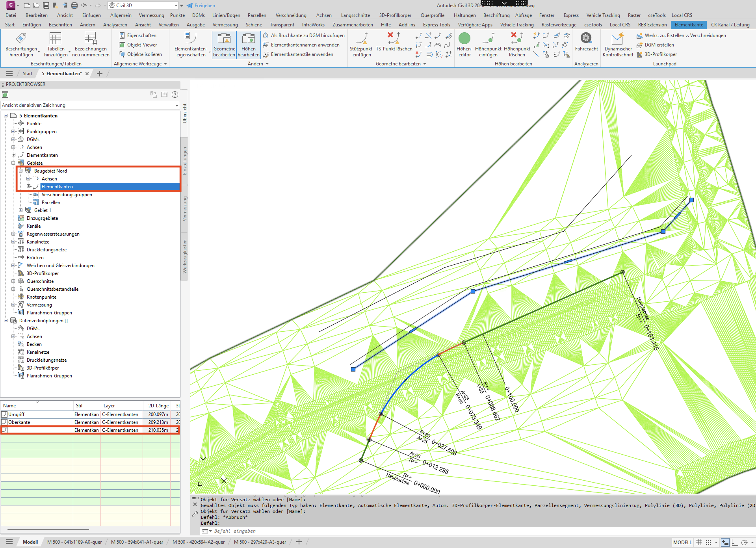Select Verschneidungsgruppen tree item

coord(67,195)
